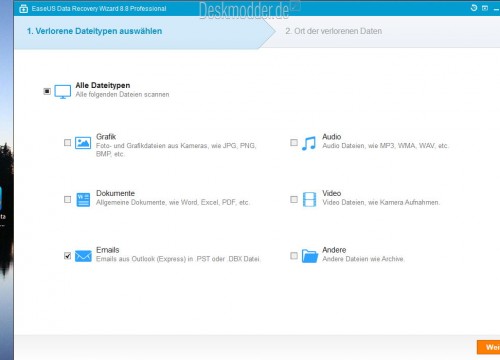Image resolution: width=500 pixels, height=360 pixels.
Task: Uncheck the Emails checkbox
Action: pos(67,256)
